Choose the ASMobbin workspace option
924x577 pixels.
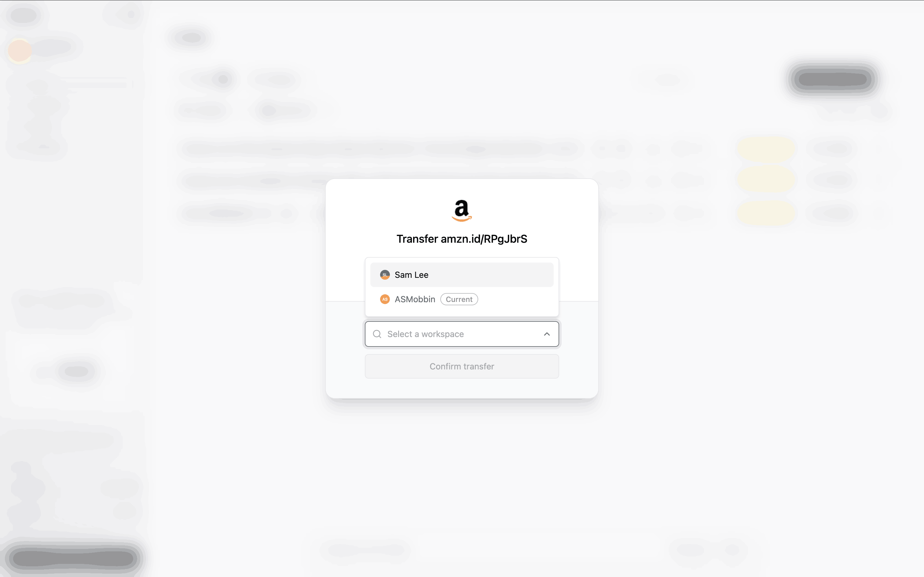click(x=415, y=299)
